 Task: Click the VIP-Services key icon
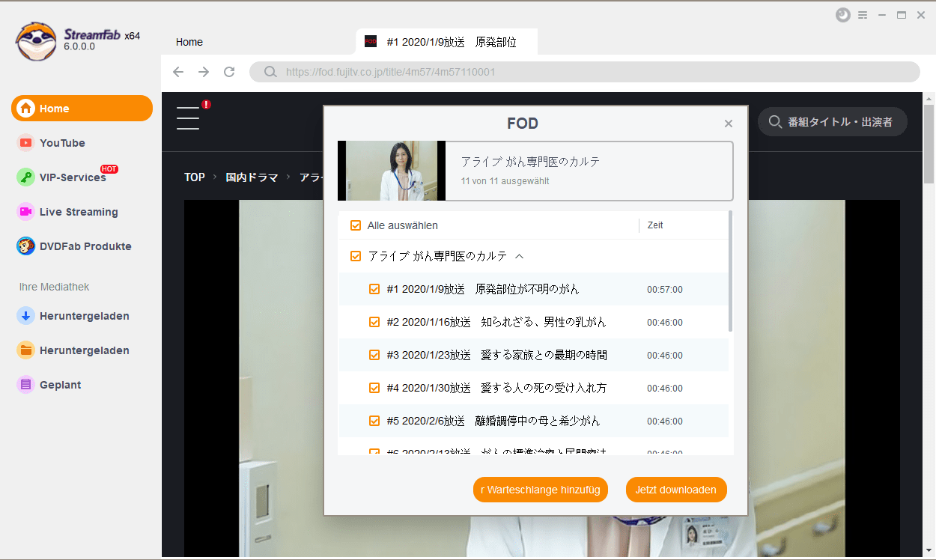tap(25, 177)
